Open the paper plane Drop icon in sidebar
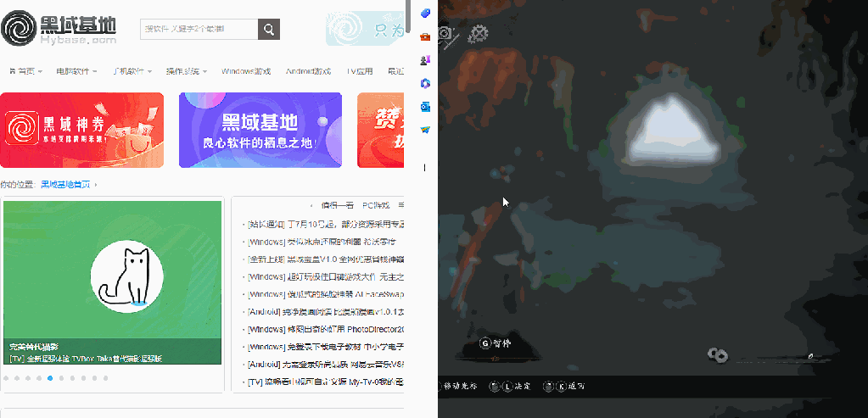Screen dimensions: 868x418 pos(425,130)
